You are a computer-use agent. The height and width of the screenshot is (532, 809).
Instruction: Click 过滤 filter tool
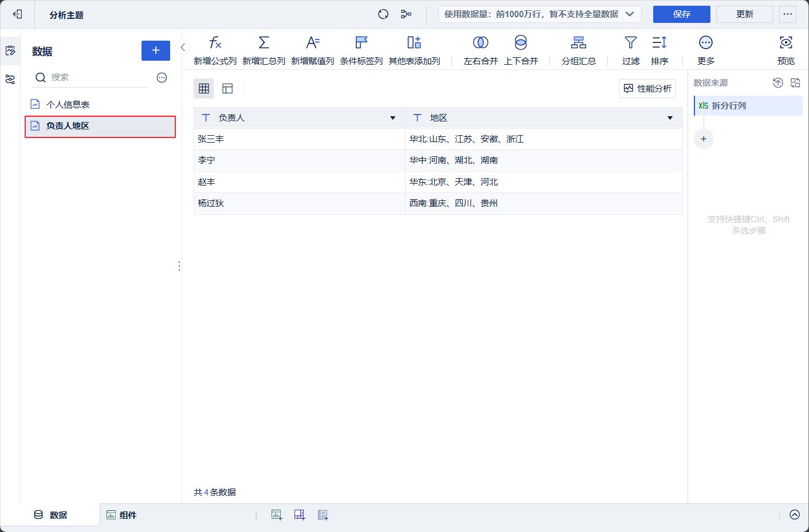pos(631,50)
